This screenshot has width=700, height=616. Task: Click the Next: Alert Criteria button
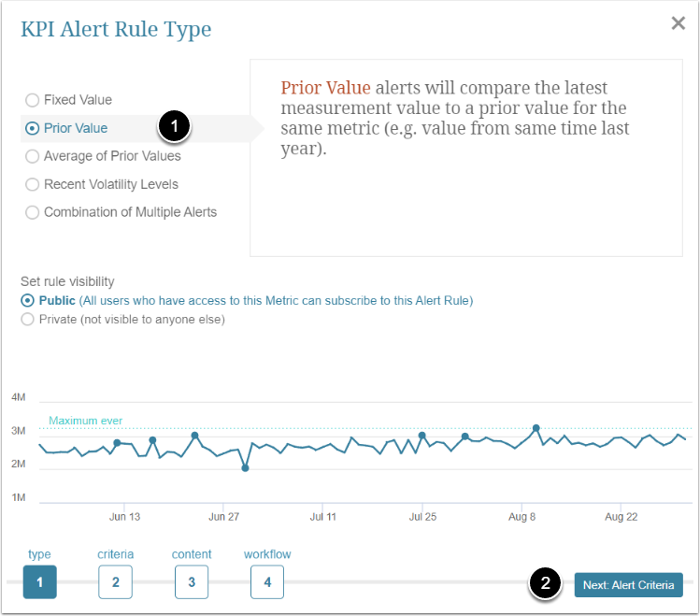pos(628,585)
